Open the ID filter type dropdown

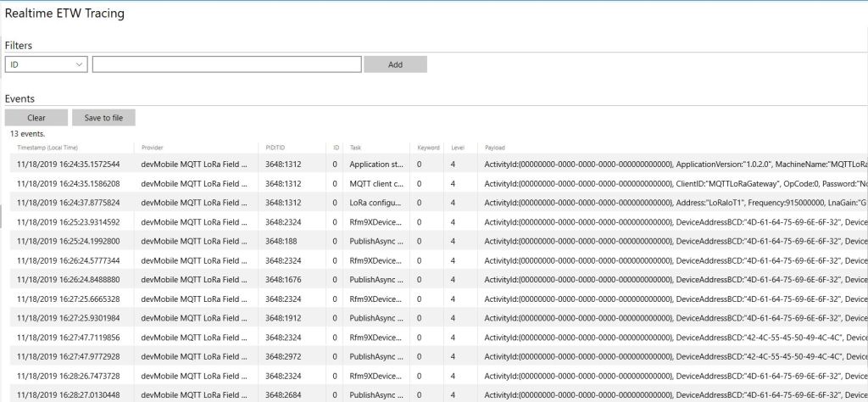(46, 64)
